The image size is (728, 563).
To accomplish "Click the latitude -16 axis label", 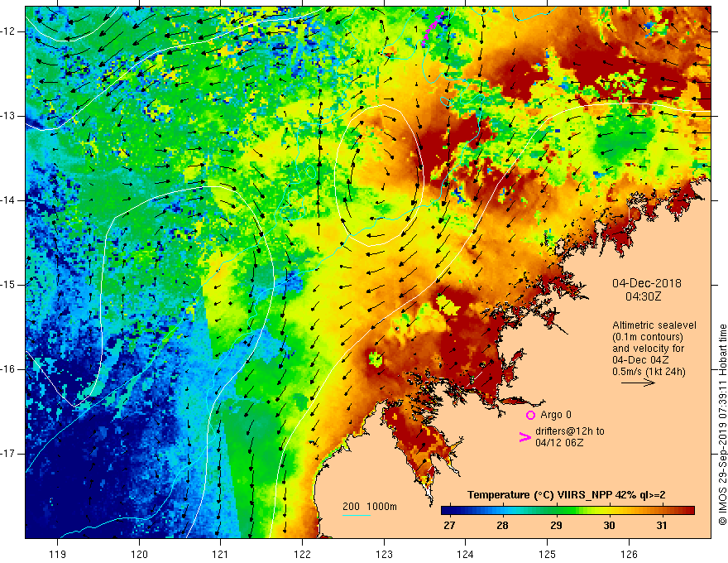I will [x=9, y=369].
